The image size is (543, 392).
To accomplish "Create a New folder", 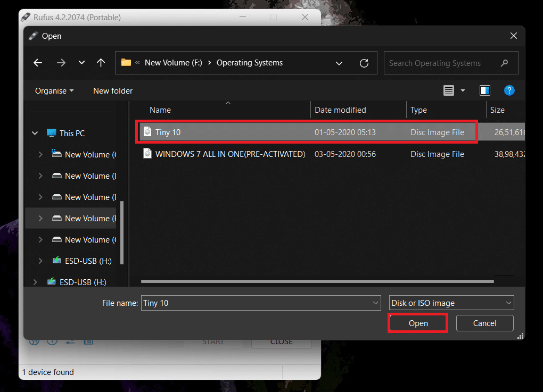I will 113,90.
